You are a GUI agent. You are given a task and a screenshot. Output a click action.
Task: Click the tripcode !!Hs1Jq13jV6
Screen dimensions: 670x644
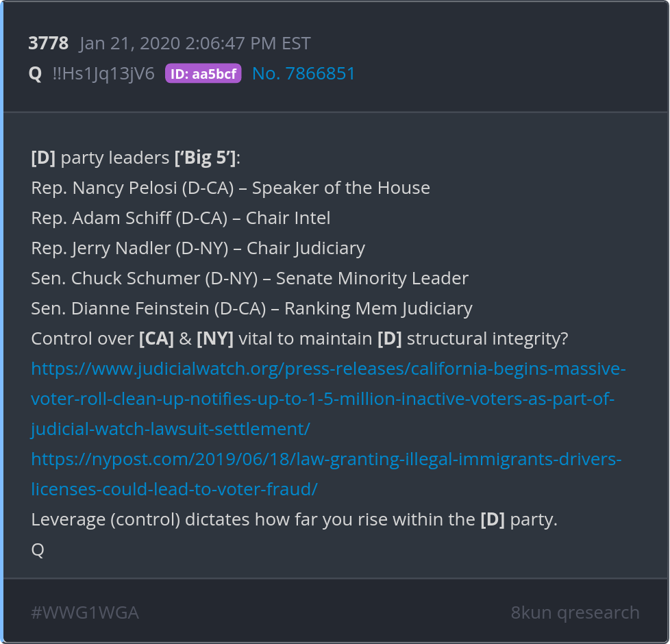103,74
